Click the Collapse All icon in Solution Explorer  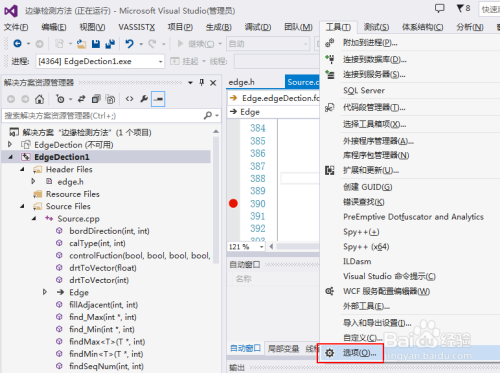click(96, 99)
